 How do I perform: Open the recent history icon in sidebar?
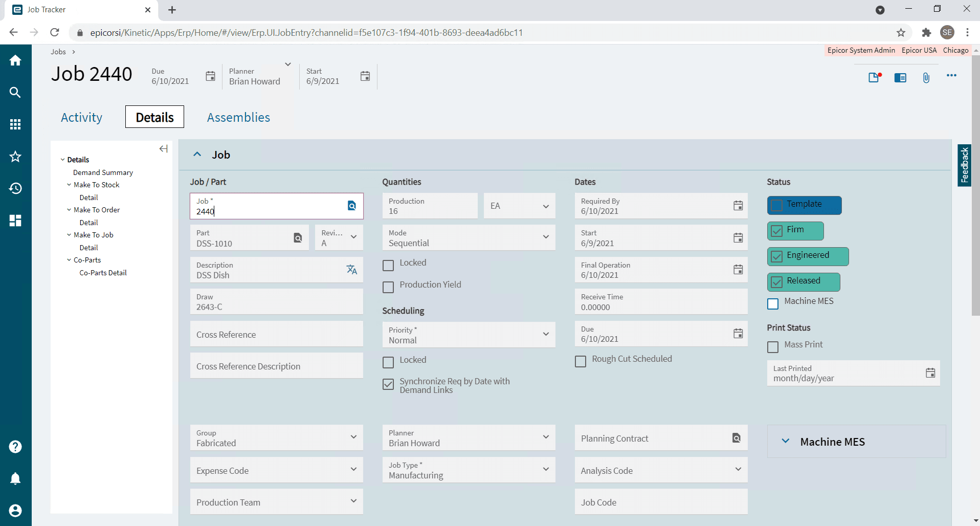click(x=15, y=188)
